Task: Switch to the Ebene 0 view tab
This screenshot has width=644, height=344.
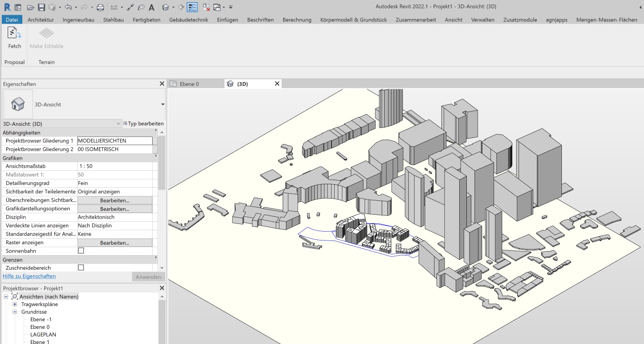Action: point(190,83)
